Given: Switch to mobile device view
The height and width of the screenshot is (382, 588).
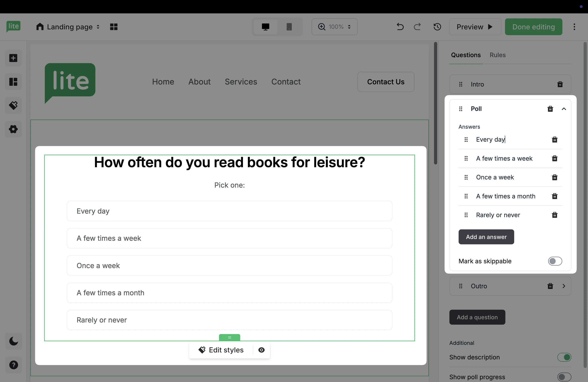Looking at the screenshot, I should click(x=289, y=27).
